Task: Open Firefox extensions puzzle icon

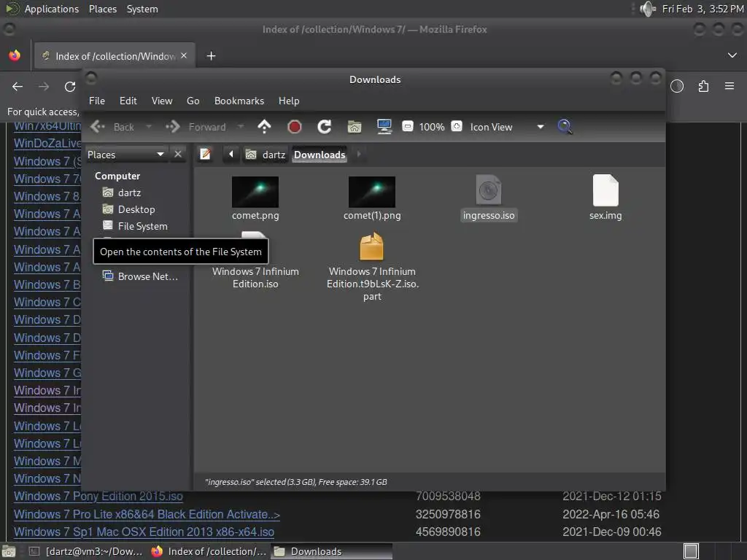Action: point(703,86)
